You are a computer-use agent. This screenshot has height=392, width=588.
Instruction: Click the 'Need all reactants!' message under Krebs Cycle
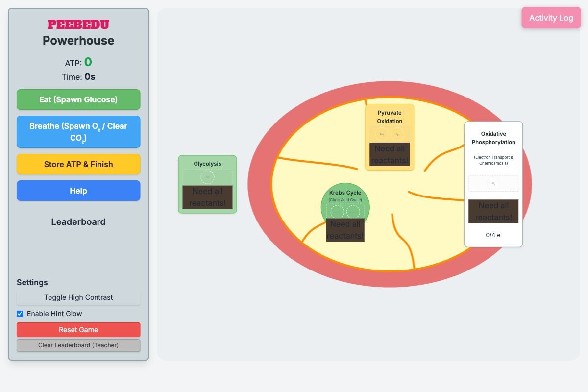point(345,230)
